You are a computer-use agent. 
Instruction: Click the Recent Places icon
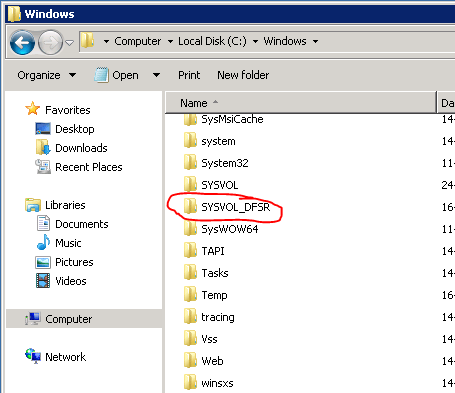click(x=43, y=166)
